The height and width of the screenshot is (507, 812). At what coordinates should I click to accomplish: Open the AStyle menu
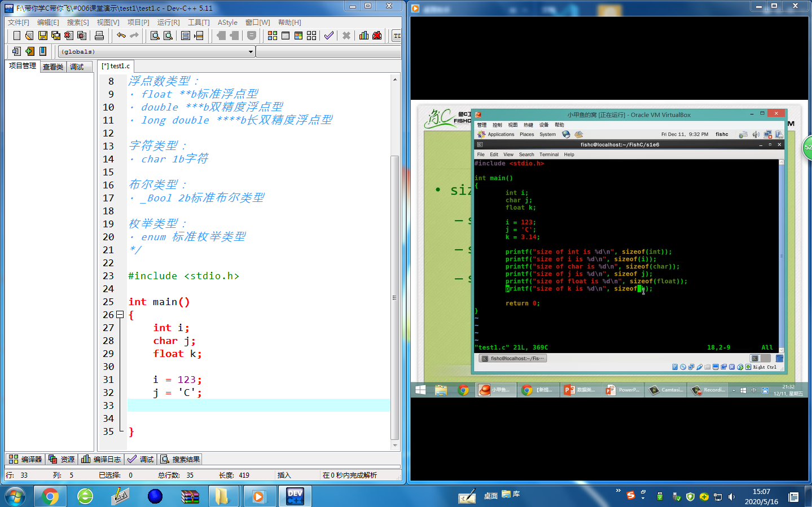tap(227, 23)
